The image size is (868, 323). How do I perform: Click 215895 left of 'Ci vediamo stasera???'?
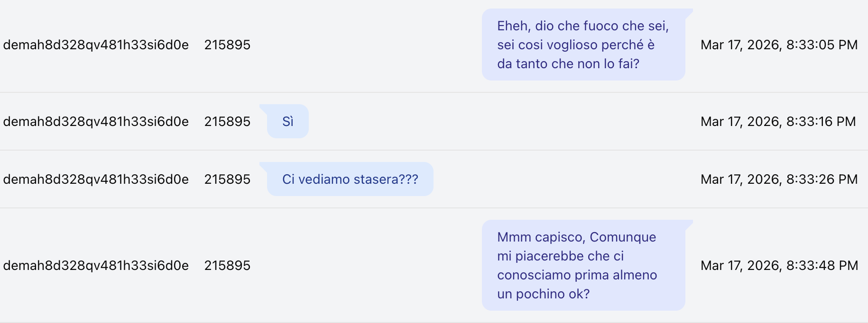pyautogui.click(x=227, y=179)
